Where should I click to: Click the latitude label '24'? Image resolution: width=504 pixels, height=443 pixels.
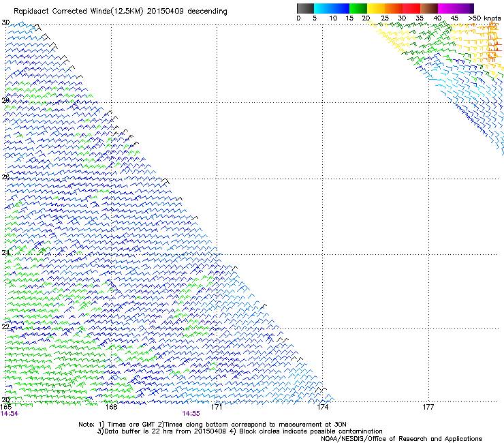click(5, 253)
